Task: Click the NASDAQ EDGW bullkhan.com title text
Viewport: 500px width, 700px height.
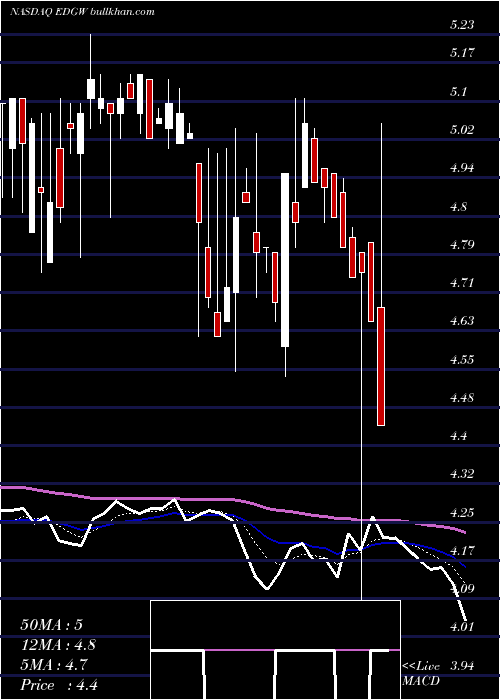Action: (82, 12)
